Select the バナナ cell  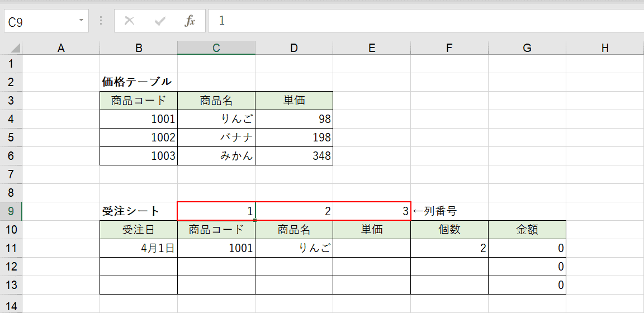click(x=216, y=137)
